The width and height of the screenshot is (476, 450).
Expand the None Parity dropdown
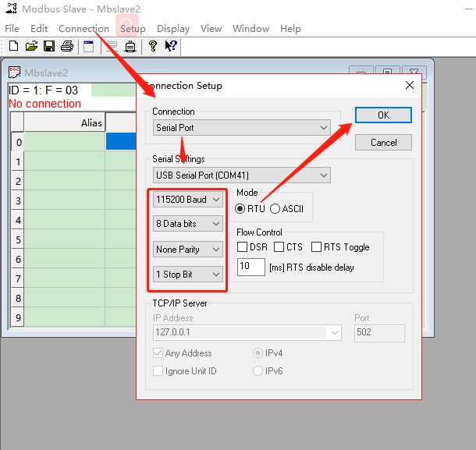pos(188,250)
